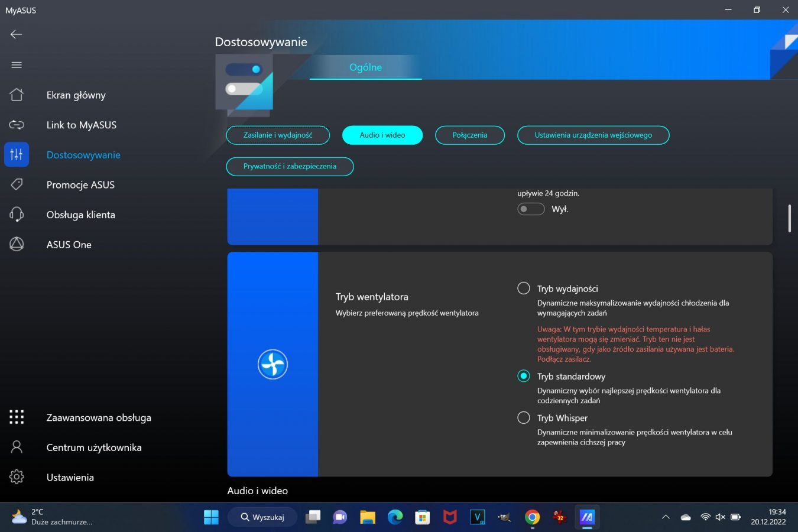Select Tryb wydajności radio button
This screenshot has height=532, width=798.
524,288
